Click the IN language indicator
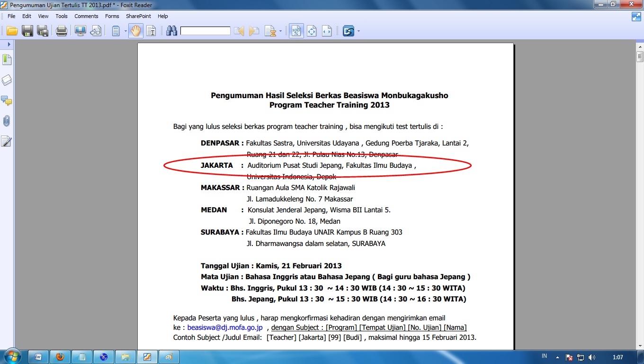Viewport: 644px width, 364px height. (545, 356)
